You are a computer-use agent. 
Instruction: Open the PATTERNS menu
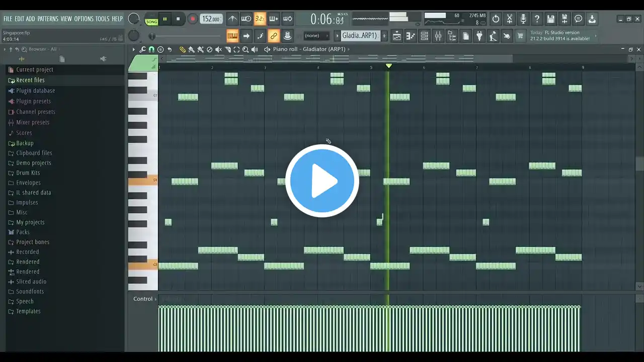coord(48,19)
